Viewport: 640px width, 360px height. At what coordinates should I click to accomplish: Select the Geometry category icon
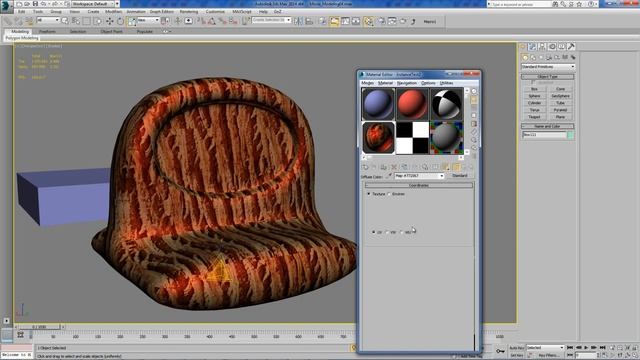525,57
